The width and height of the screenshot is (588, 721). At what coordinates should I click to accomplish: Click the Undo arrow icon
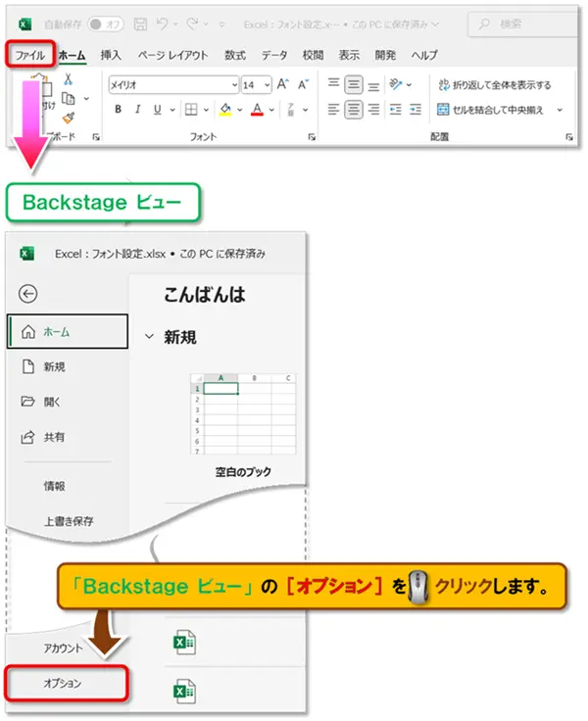(162, 24)
